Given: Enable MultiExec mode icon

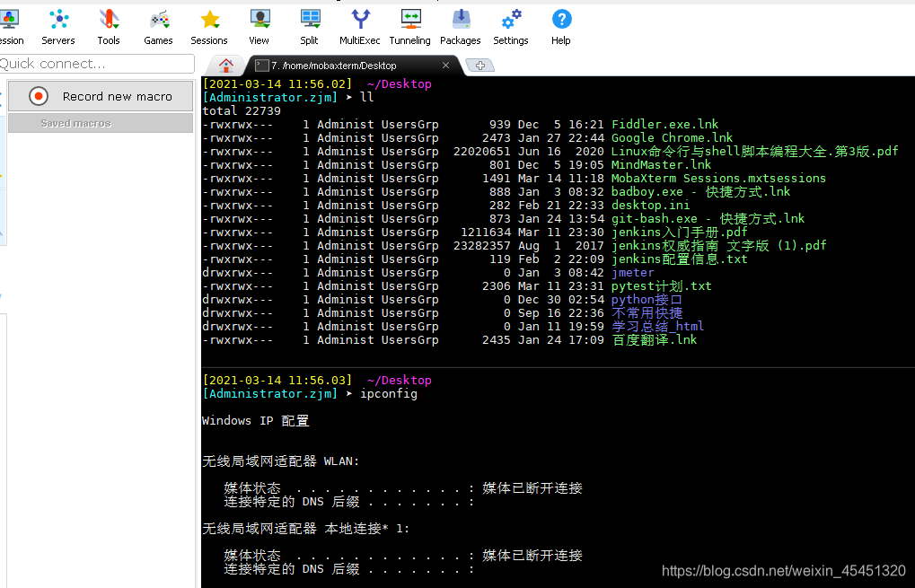Looking at the screenshot, I should 360,20.
